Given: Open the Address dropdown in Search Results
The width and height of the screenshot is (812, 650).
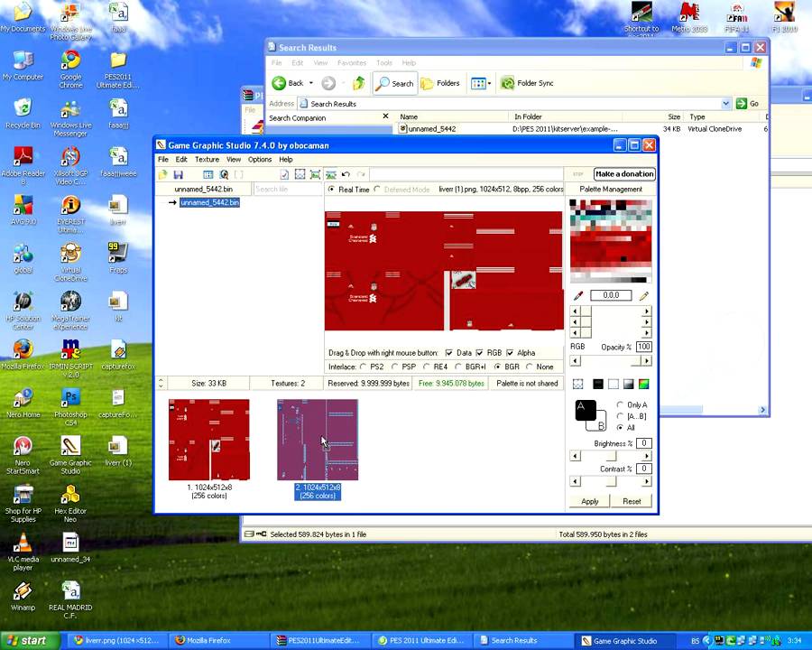Looking at the screenshot, I should coord(725,104).
